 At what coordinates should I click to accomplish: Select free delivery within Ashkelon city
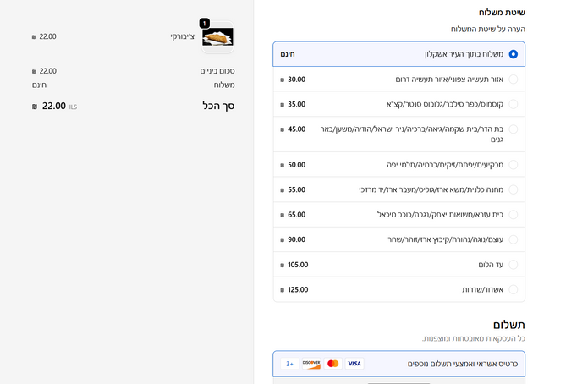(513, 54)
